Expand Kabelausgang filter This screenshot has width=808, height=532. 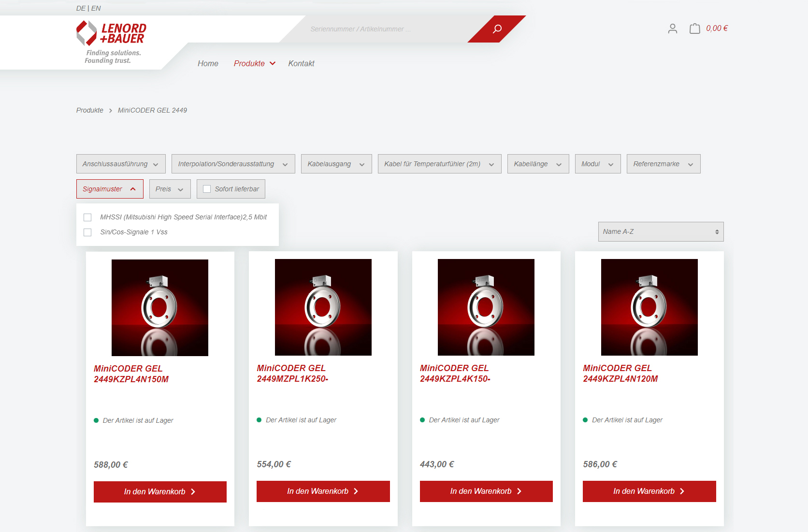pos(336,164)
